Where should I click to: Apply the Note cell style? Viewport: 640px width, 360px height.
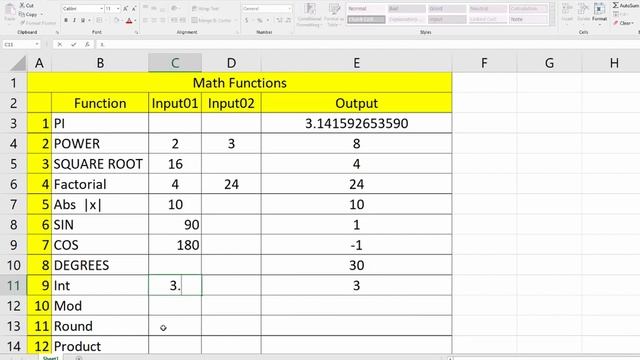pos(528,19)
